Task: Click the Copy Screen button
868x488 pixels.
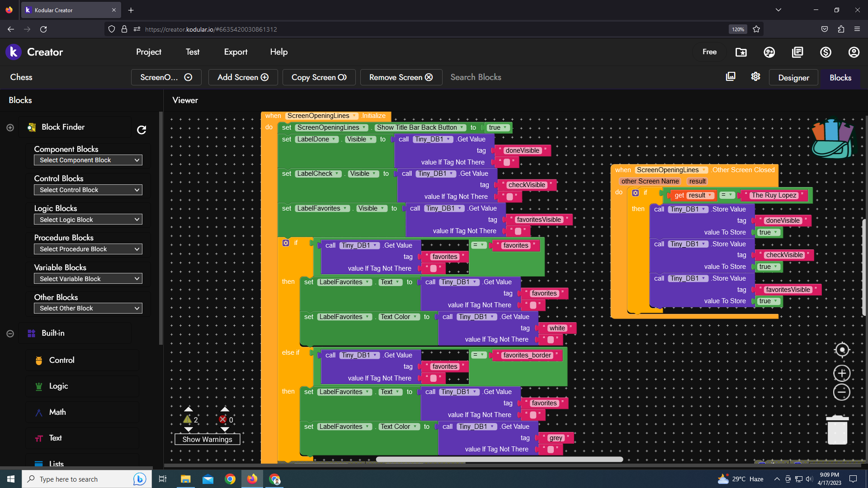Action: (319, 77)
